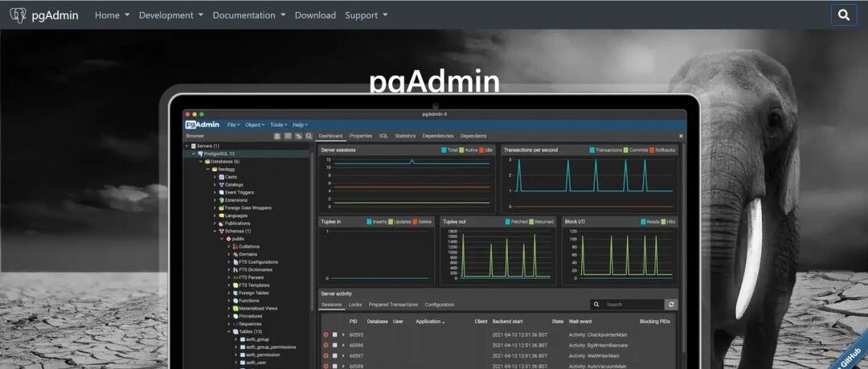Click the Collations node icon

tap(235, 247)
